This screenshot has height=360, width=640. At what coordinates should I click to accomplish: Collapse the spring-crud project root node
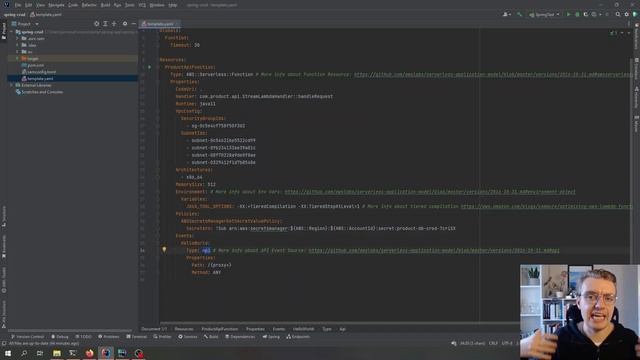(x=11, y=32)
